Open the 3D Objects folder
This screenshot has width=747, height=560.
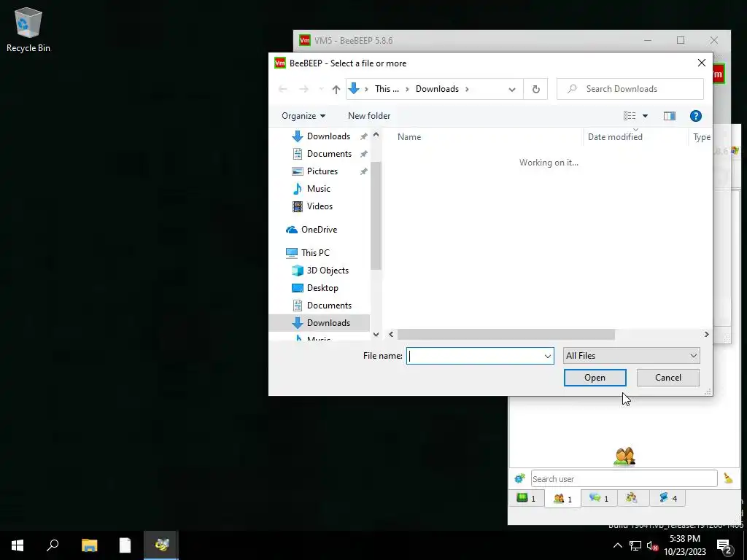point(328,271)
